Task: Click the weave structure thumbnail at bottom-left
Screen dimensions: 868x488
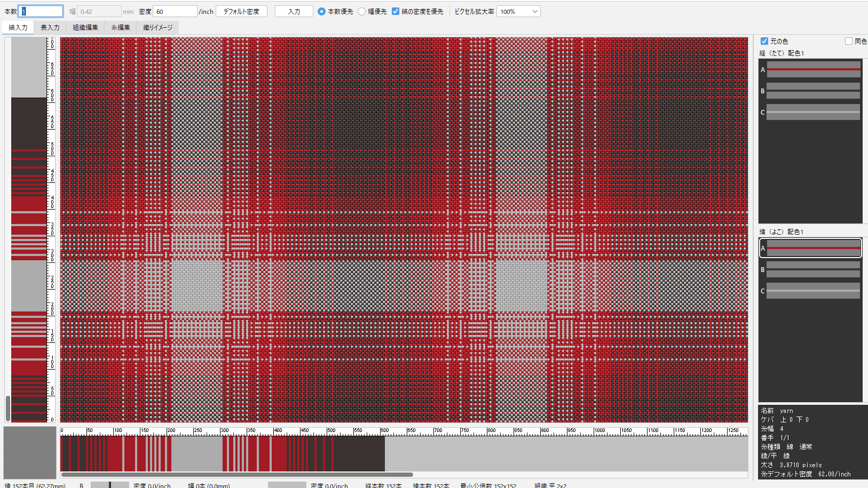Action: pyautogui.click(x=30, y=452)
